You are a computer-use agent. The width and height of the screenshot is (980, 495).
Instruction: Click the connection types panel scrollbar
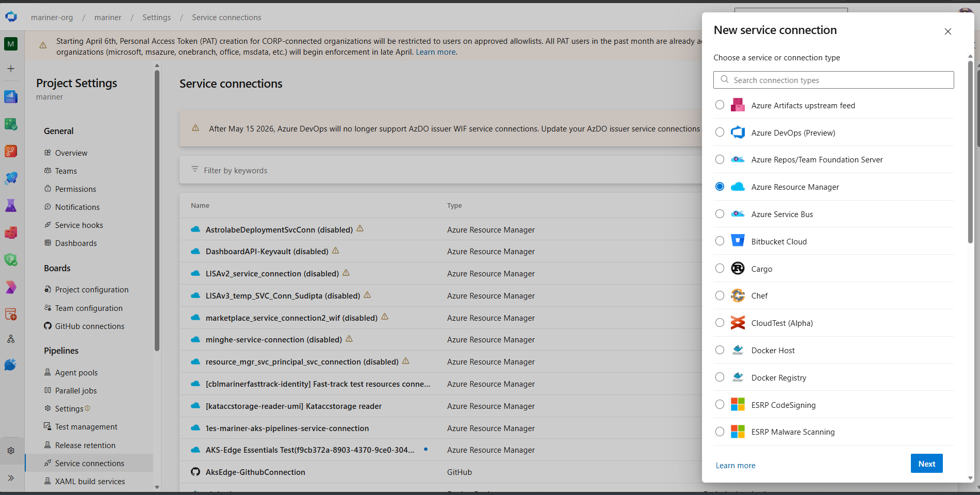[970, 152]
